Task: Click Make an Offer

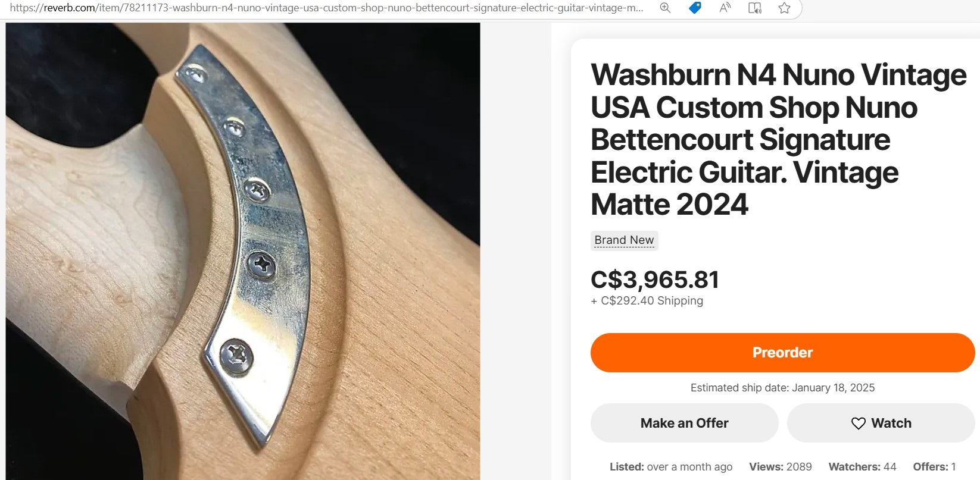Action: [x=684, y=423]
